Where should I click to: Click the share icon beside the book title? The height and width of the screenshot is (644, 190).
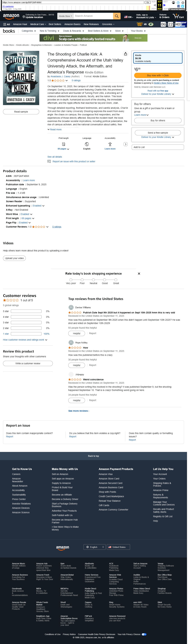125,54
